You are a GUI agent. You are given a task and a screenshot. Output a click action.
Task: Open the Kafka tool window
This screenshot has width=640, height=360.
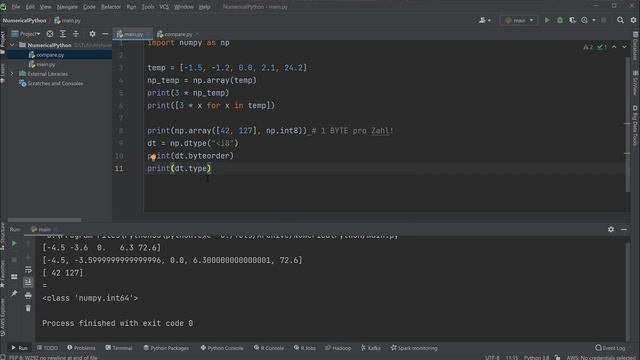[x=371, y=348]
